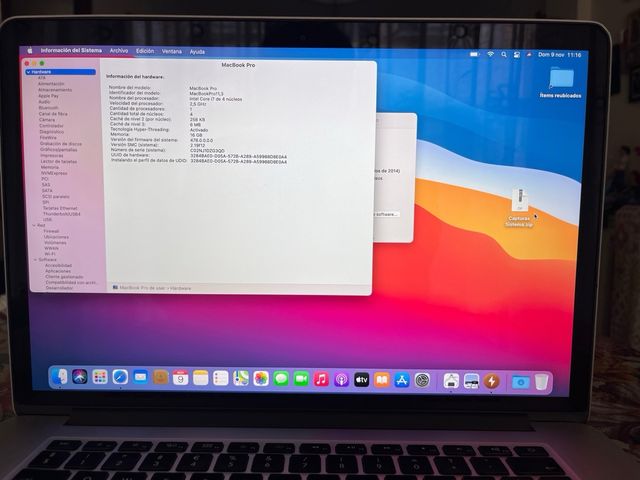The image size is (640, 480).
Task: Open Maps from the Dock
Action: (x=241, y=378)
